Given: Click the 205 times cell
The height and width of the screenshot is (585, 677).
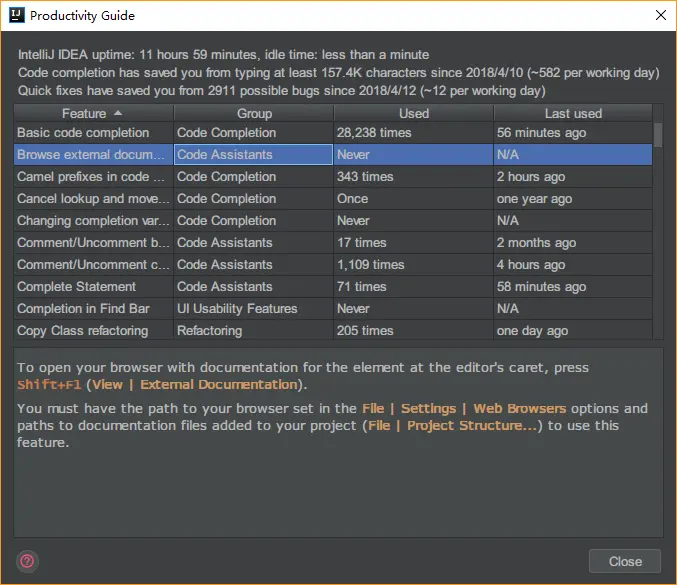Looking at the screenshot, I should coord(414,331).
